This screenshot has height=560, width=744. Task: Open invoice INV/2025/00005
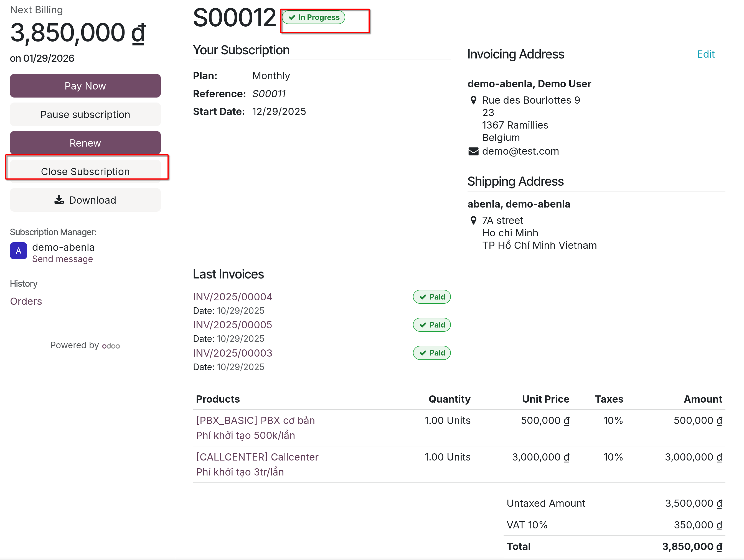pyautogui.click(x=232, y=325)
